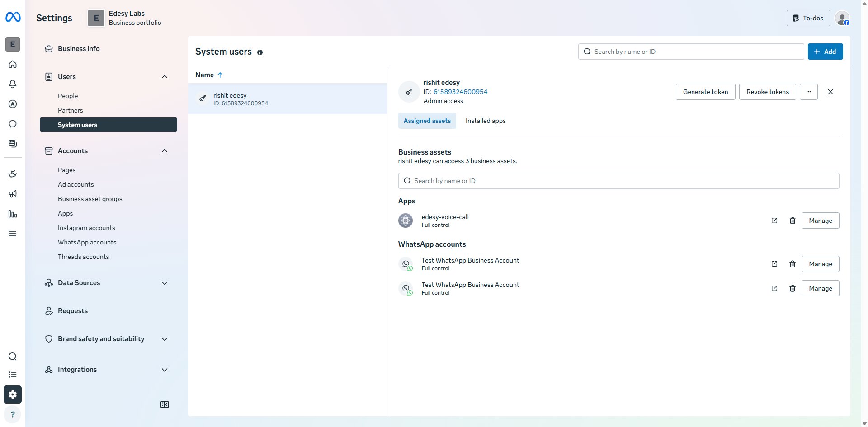This screenshot has height=427, width=868.
Task: Collapse the Accounts section
Action: click(165, 151)
